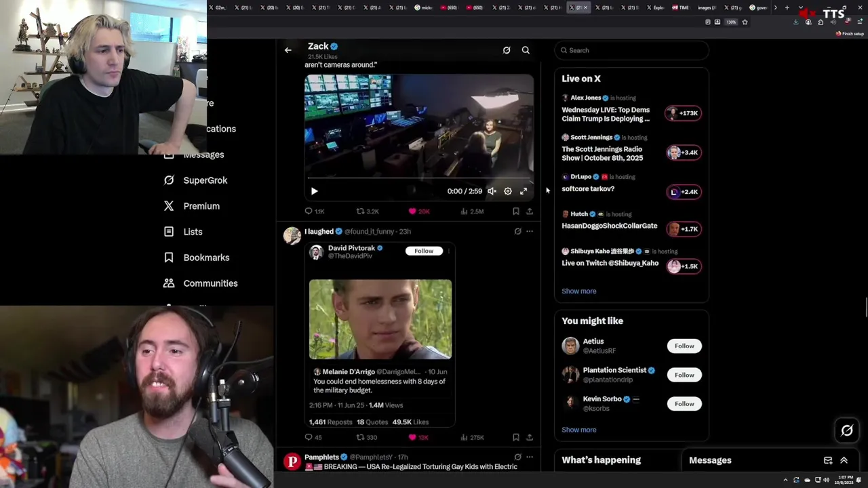
Task: Follow Plantation Scientist
Action: click(684, 375)
